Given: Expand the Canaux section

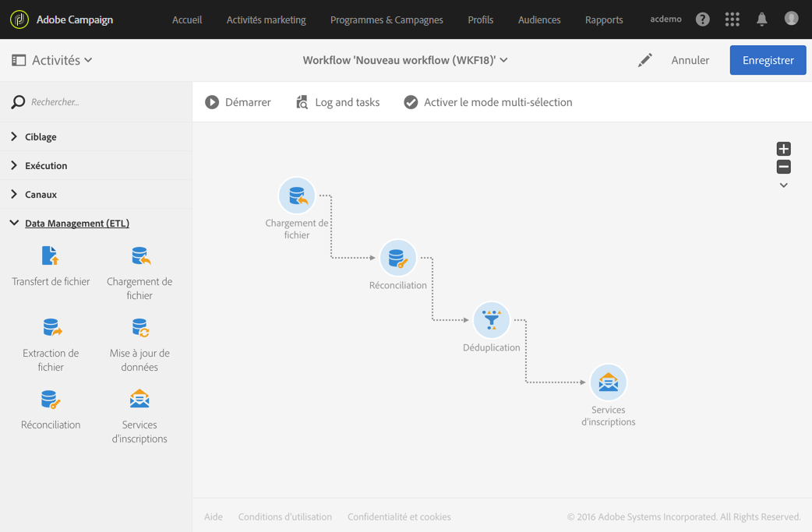Looking at the screenshot, I should click(41, 195).
